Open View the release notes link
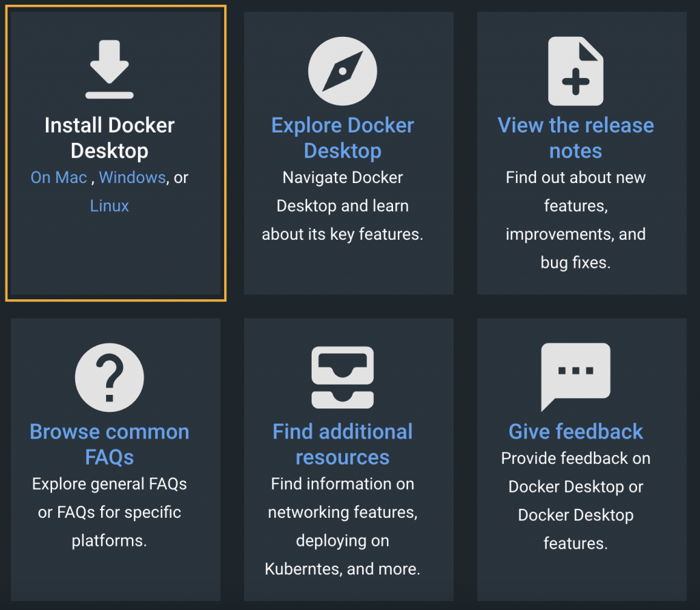 (576, 138)
